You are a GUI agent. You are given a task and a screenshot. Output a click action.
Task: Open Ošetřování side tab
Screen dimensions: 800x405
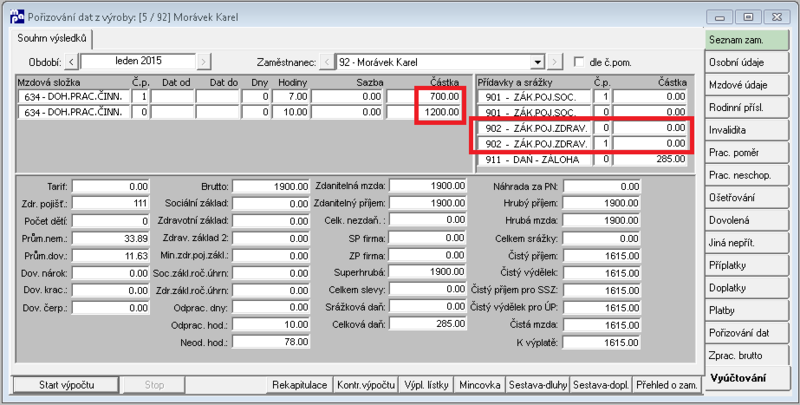click(x=746, y=197)
